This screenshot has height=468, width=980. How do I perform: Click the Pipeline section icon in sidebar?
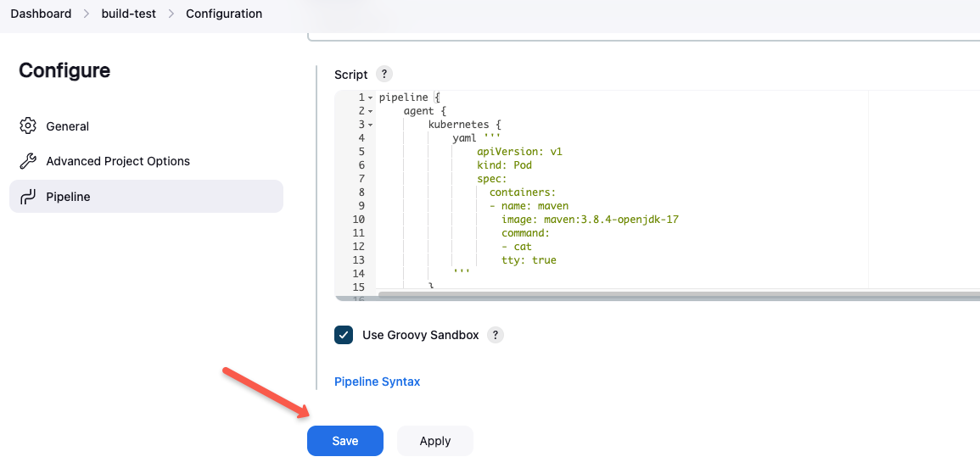(28, 197)
